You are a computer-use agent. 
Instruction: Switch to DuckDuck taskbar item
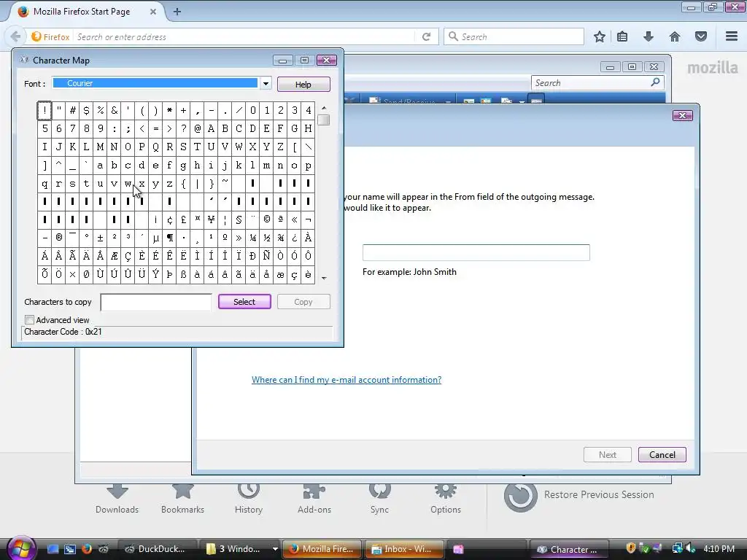coord(158,549)
